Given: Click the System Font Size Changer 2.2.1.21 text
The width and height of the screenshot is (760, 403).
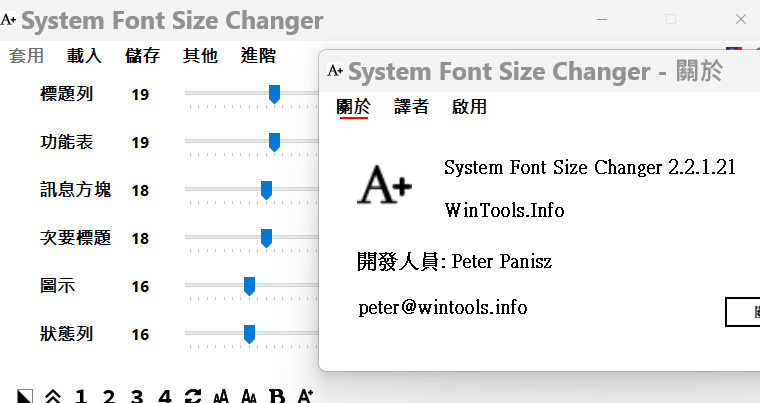Looking at the screenshot, I should click(590, 168).
